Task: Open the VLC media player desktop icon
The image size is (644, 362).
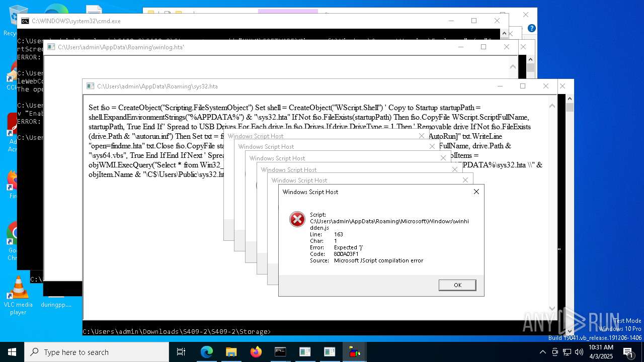Action: tap(18, 296)
